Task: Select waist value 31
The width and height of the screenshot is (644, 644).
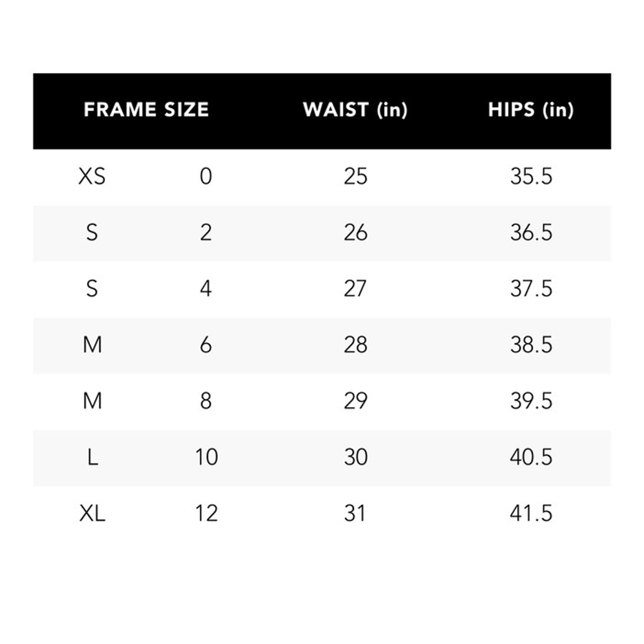Action: click(x=355, y=513)
